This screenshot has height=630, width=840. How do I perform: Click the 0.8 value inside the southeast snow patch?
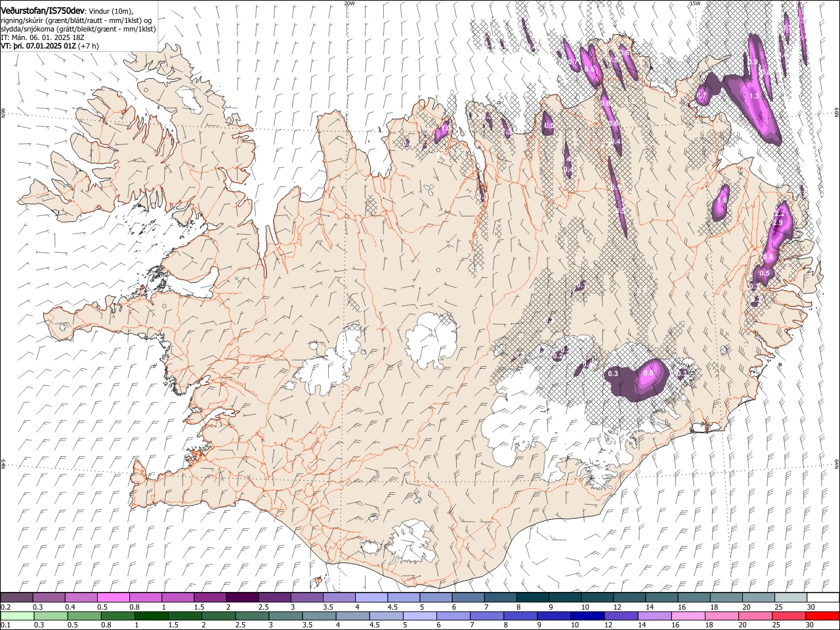[x=648, y=373]
